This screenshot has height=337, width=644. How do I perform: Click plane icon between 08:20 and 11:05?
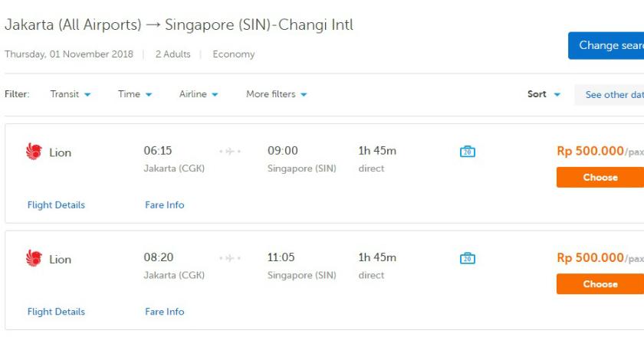click(x=230, y=259)
